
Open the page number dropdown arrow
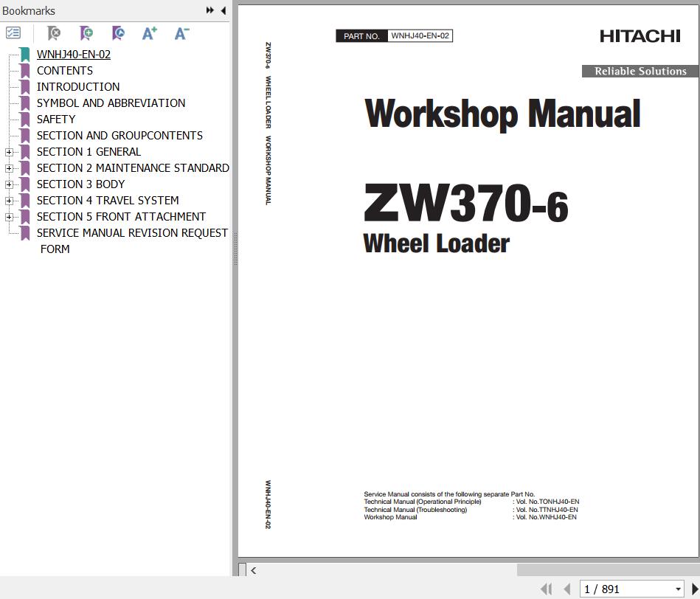click(x=678, y=589)
